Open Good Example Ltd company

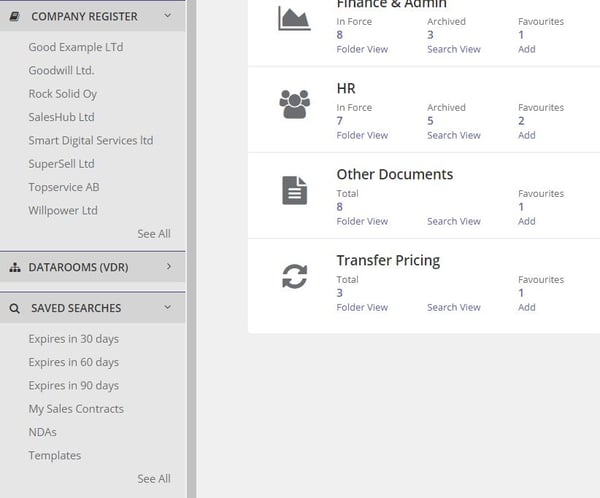(76, 47)
